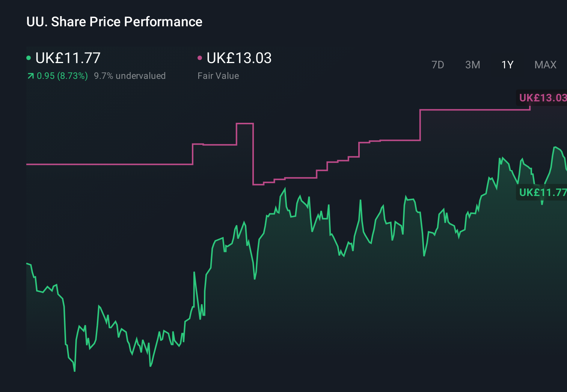Click the large UK£11.77 share price header
This screenshot has width=567, height=392.
pyautogui.click(x=68, y=58)
